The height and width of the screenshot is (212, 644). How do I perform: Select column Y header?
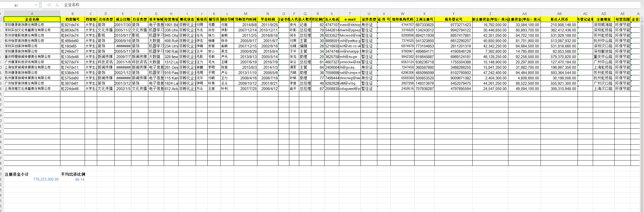tap(453, 14)
